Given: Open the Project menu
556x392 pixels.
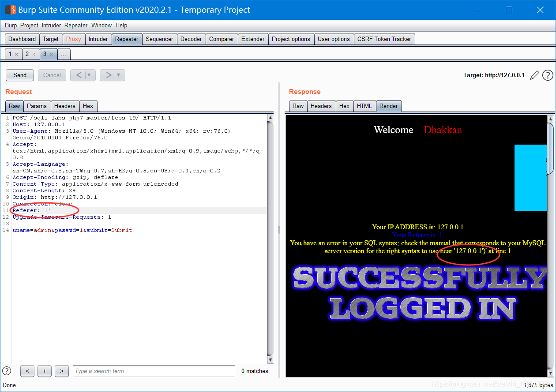Looking at the screenshot, I should coord(29,26).
